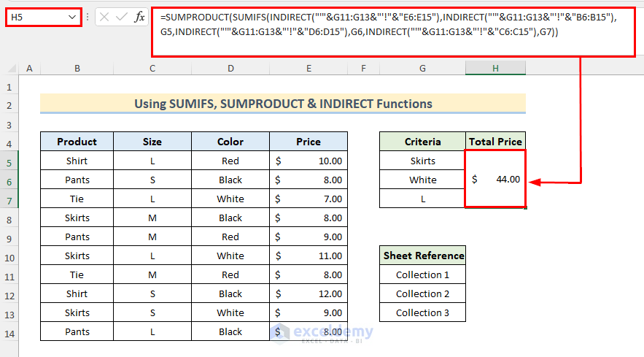Image resolution: width=644 pixels, height=357 pixels.
Task: Click the 'Product' header cell
Action: coord(77,142)
